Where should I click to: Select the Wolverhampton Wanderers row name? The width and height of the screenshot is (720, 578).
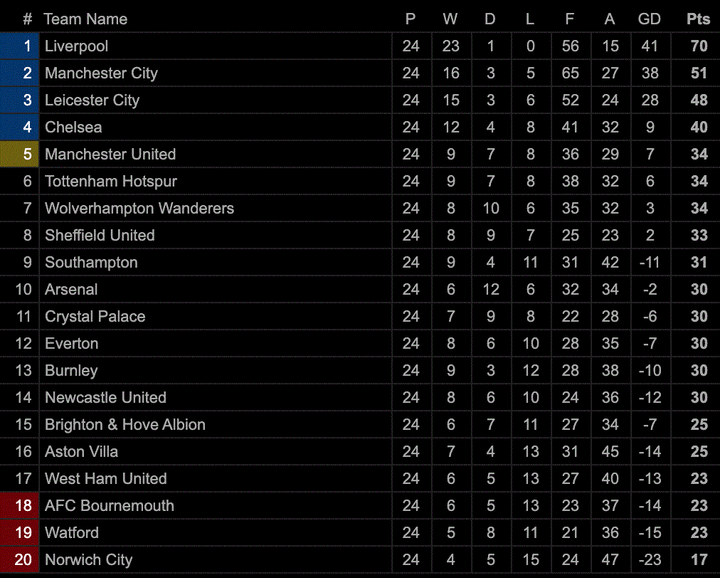point(139,208)
